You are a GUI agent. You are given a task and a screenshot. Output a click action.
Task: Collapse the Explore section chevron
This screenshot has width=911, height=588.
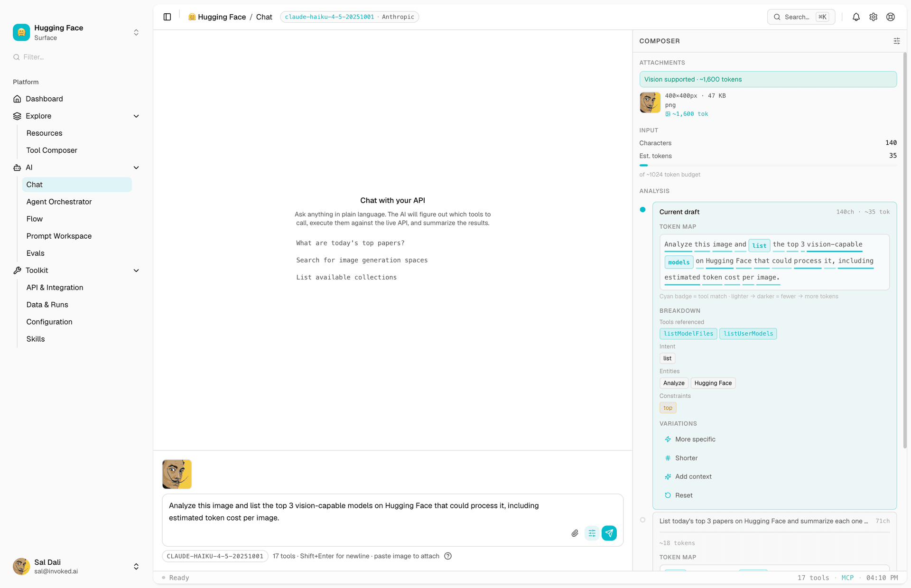coord(136,116)
